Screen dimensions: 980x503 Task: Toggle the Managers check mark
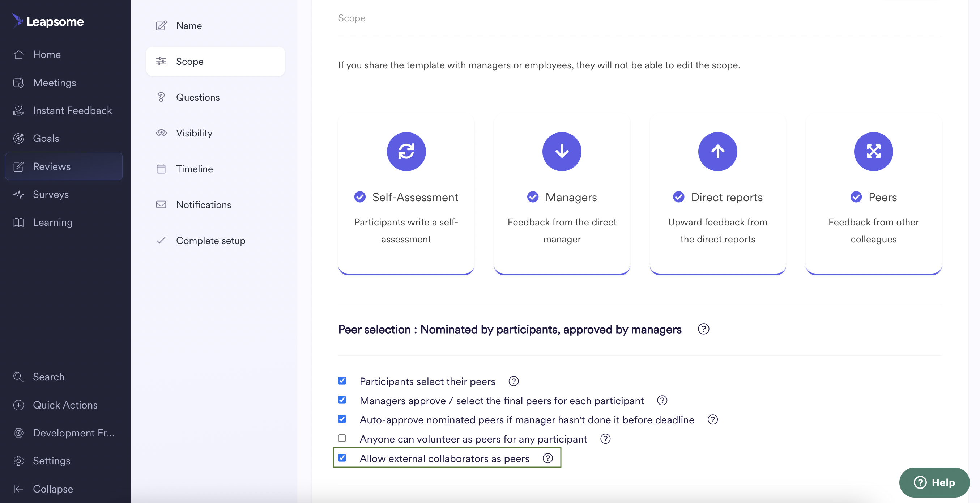tap(533, 197)
